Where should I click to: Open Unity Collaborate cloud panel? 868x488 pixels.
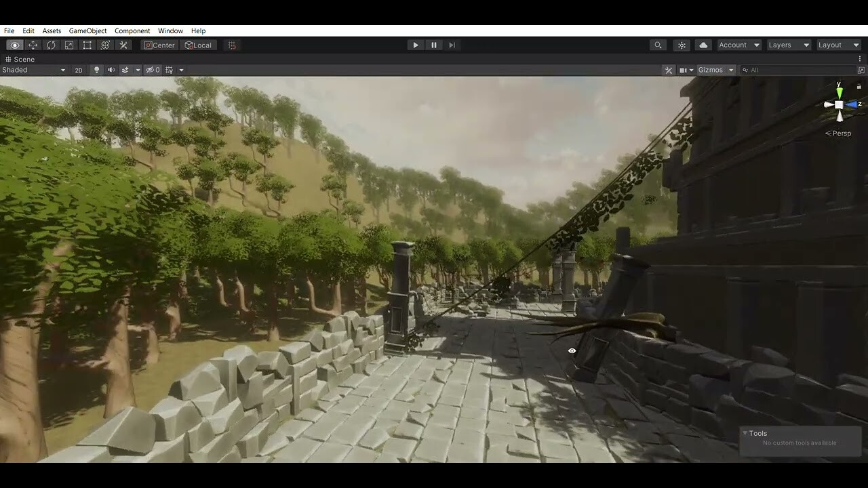click(703, 45)
